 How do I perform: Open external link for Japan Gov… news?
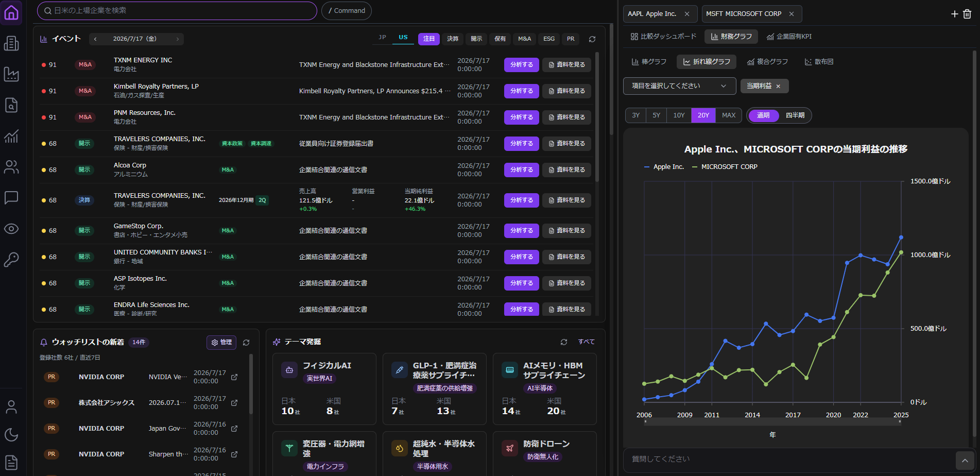click(234, 429)
